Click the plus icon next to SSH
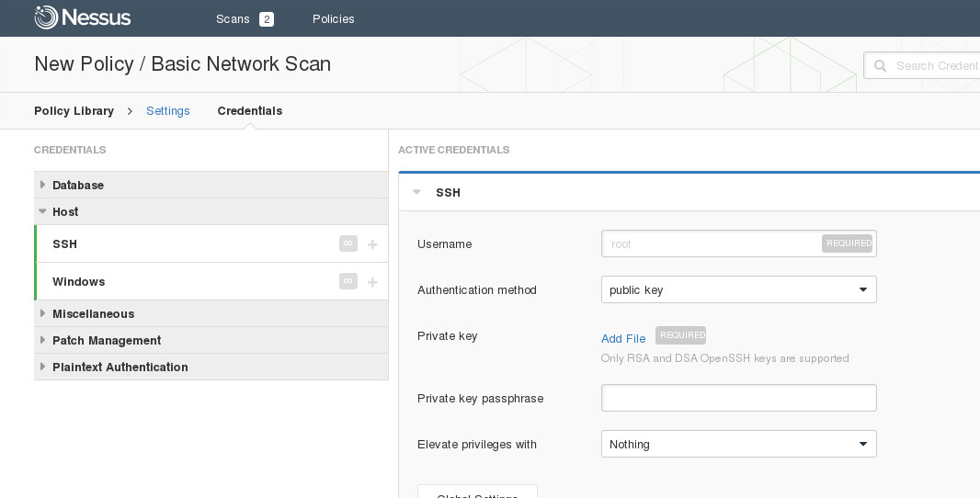Screen dimensions: 980x498 click(372, 244)
